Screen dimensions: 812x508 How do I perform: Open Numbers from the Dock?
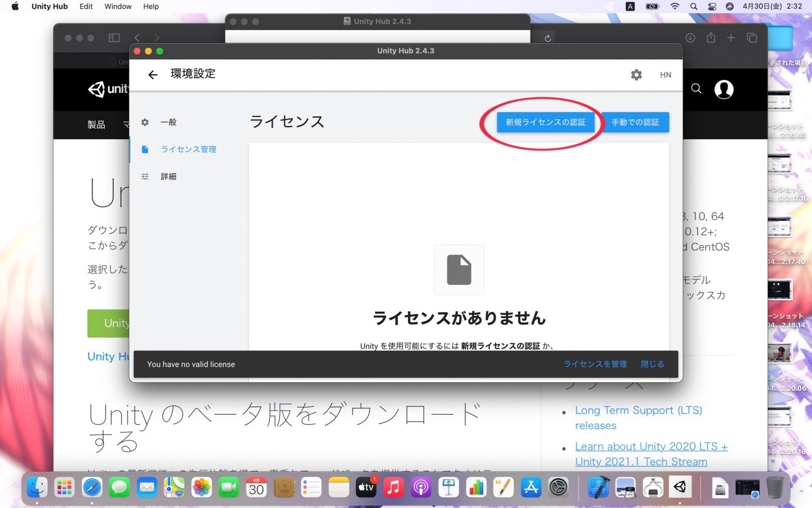click(x=476, y=487)
